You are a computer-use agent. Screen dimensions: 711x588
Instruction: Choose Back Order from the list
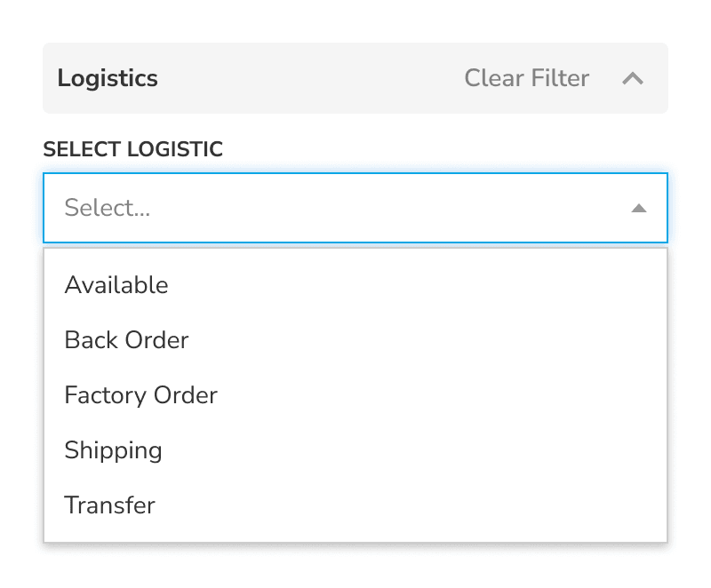click(x=126, y=340)
